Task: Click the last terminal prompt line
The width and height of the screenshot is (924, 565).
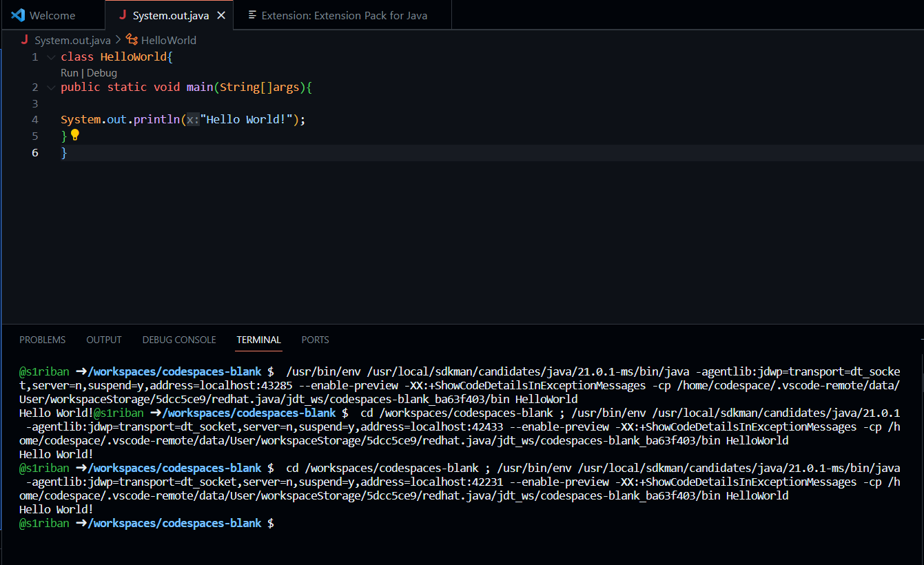Action: [147, 524]
